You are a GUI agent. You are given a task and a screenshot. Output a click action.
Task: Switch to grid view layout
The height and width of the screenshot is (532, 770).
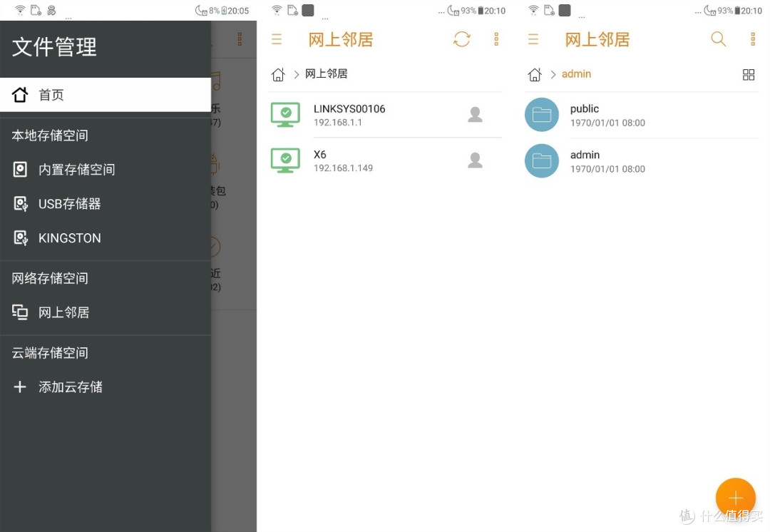click(749, 75)
